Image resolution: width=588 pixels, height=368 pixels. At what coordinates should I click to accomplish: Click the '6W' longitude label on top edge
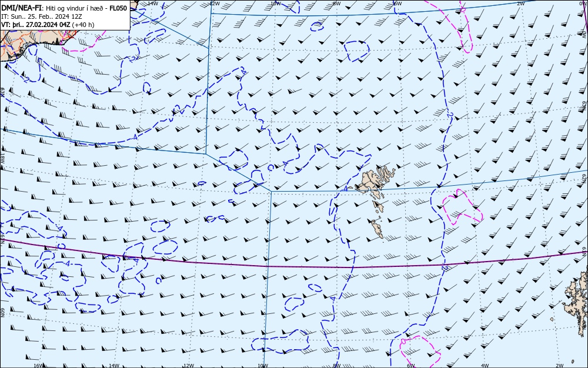(x=397, y=3)
